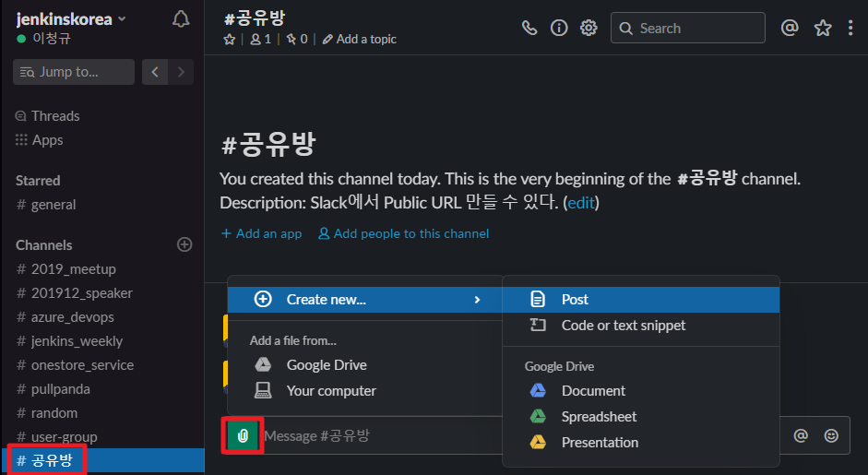This screenshot has height=475, width=868.
Task: Expand the Create new... submenu
Action: point(364,300)
